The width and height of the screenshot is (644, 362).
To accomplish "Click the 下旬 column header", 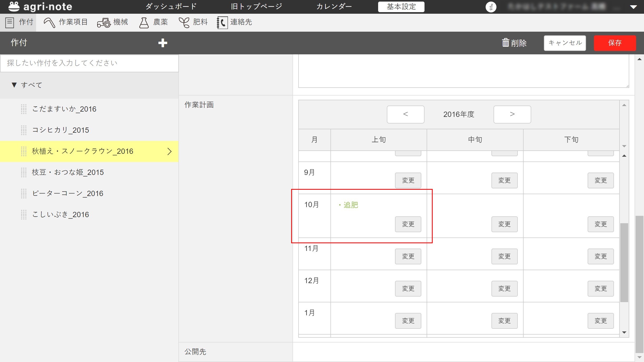I will click(571, 140).
